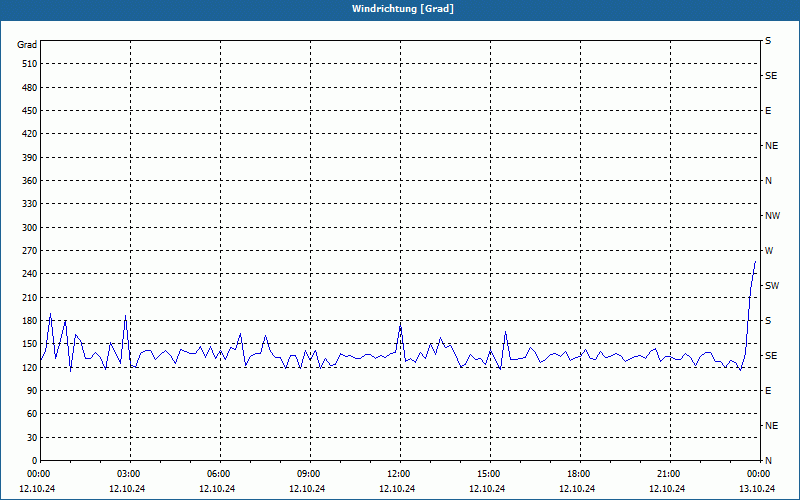Image resolution: width=800 pixels, height=500 pixels.
Task: Select the 18:00 time axis label
Action: click(x=580, y=474)
